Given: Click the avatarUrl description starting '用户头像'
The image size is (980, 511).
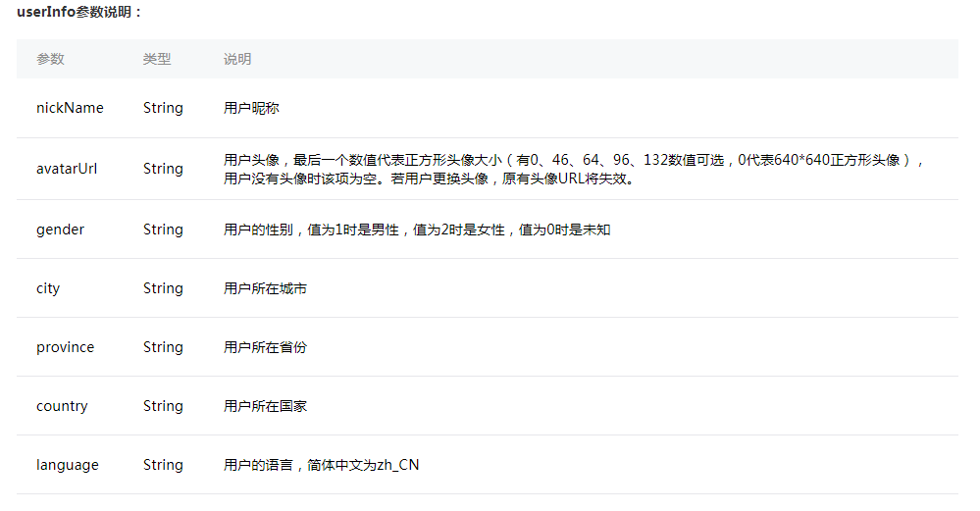Looking at the screenshot, I should (x=574, y=170).
